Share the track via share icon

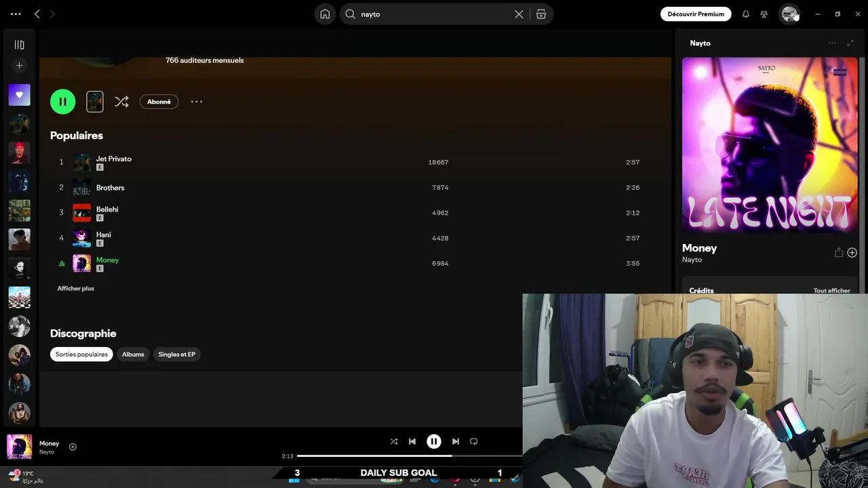tap(839, 253)
